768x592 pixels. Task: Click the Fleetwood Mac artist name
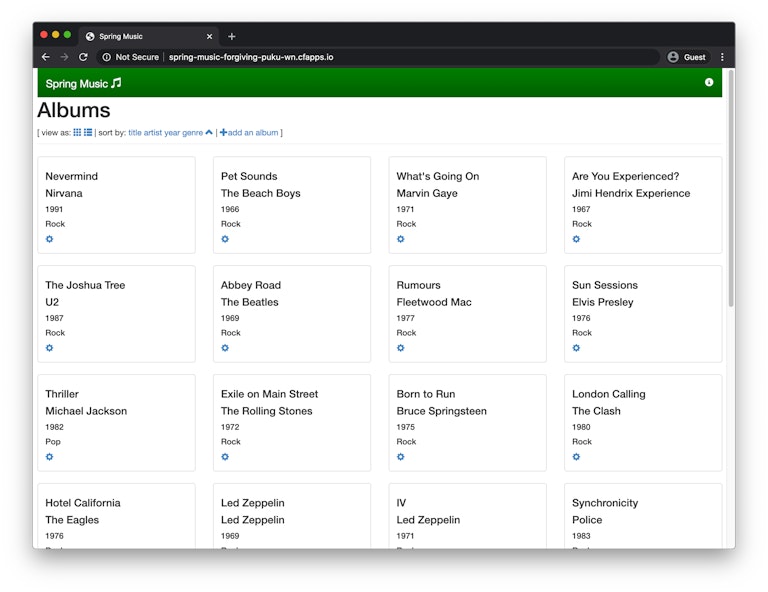[434, 302]
